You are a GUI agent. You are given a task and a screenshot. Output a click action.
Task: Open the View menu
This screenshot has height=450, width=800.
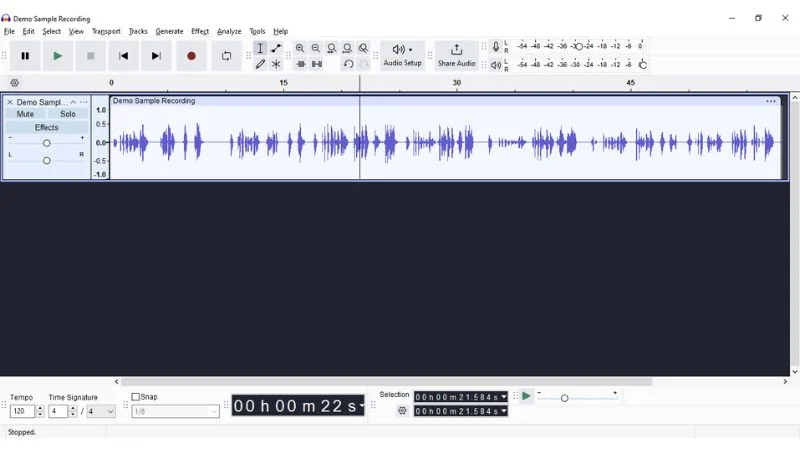tap(76, 31)
